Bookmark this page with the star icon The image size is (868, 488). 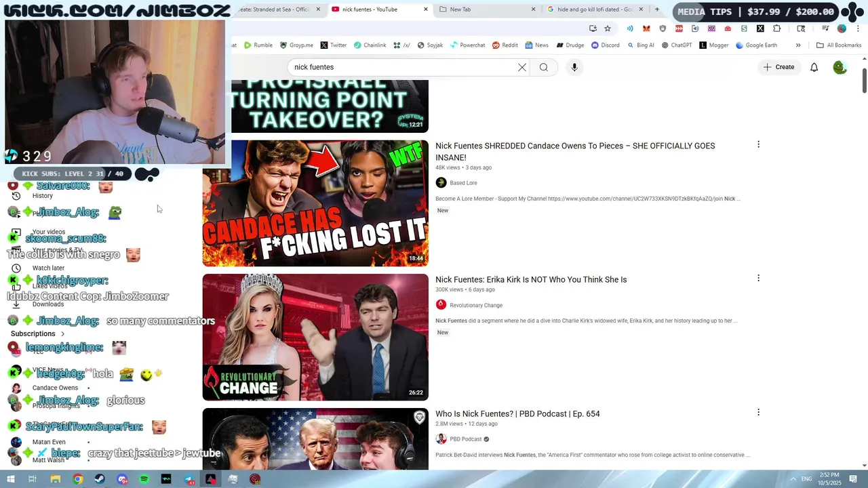pos(608,28)
